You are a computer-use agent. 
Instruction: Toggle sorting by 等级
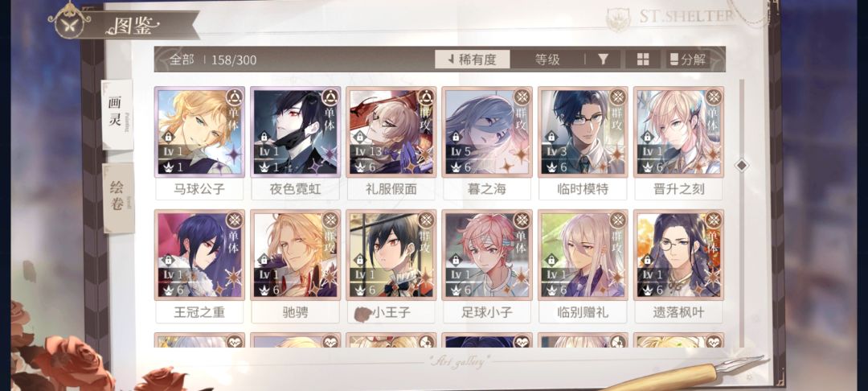(x=547, y=60)
